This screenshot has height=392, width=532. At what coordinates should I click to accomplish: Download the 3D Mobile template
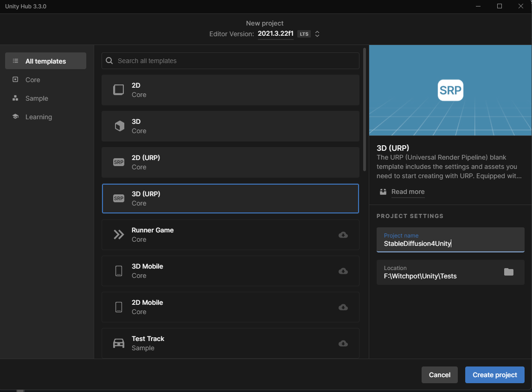click(x=343, y=271)
